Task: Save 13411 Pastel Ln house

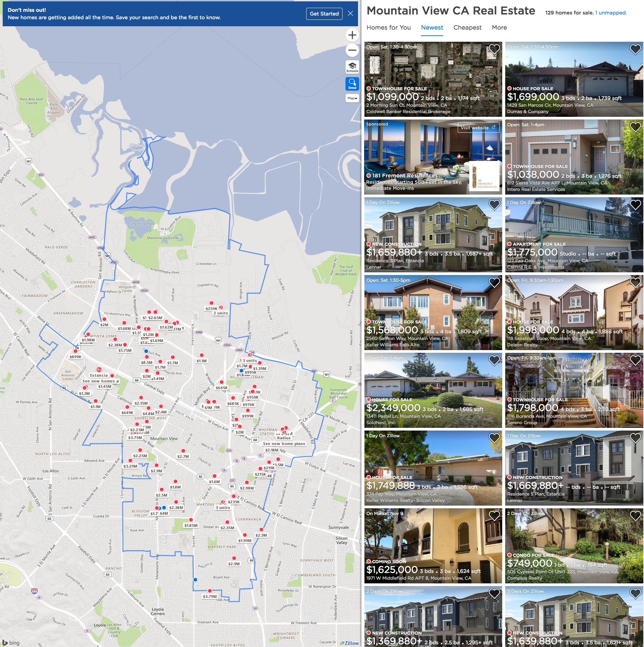Action: tap(494, 360)
